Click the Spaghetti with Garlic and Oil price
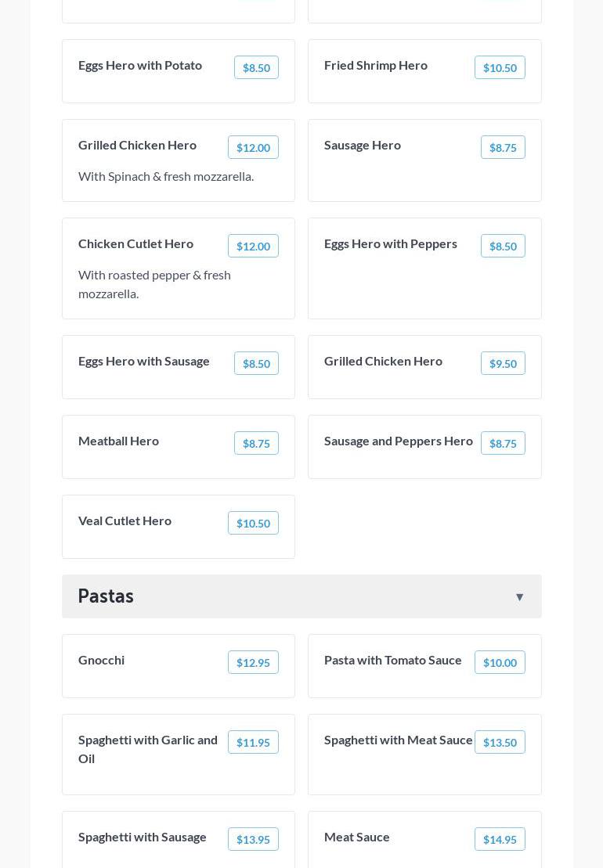 [x=253, y=743]
